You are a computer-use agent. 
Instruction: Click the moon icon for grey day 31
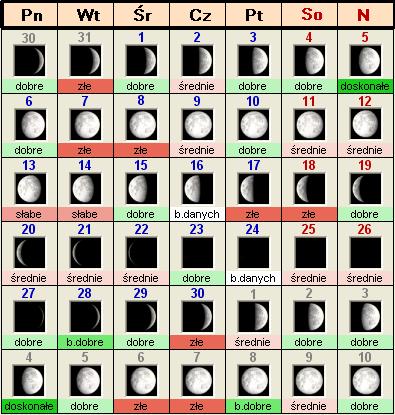tap(85, 61)
